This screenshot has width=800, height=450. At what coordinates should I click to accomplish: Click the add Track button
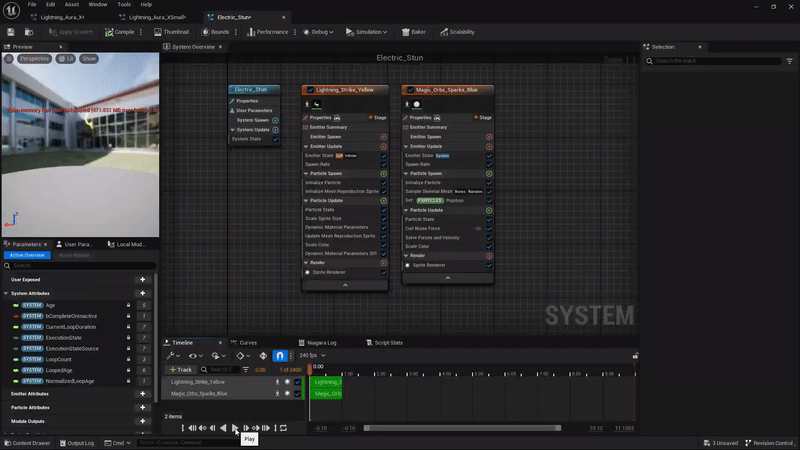[x=180, y=369]
